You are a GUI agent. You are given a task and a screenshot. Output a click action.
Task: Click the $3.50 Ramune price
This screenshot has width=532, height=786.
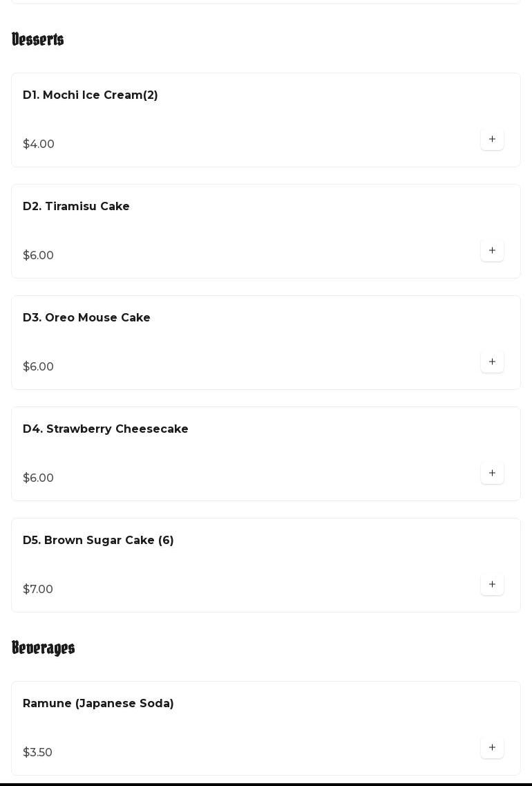[37, 753]
